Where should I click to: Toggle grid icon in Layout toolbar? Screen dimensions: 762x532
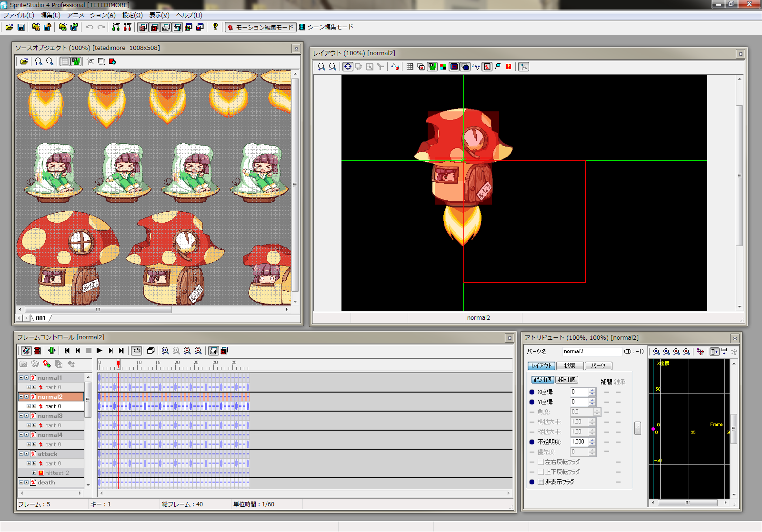pos(410,67)
